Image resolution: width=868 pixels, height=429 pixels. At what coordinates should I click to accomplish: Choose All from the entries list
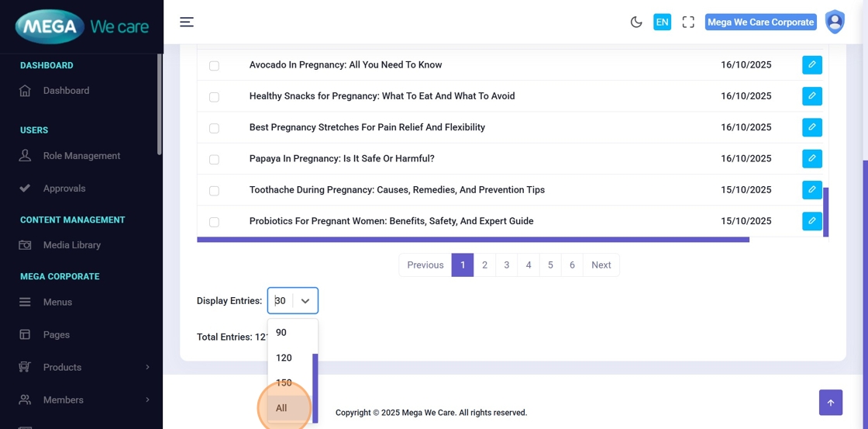(282, 408)
